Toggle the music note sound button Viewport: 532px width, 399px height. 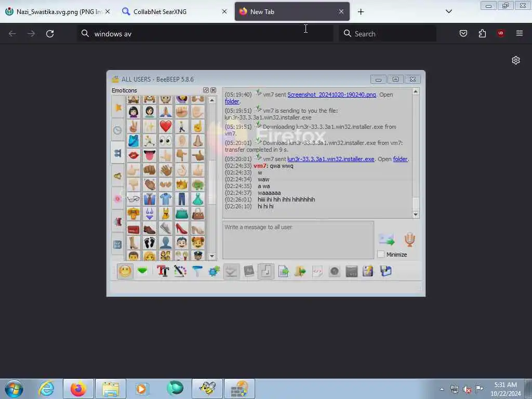[266, 271]
